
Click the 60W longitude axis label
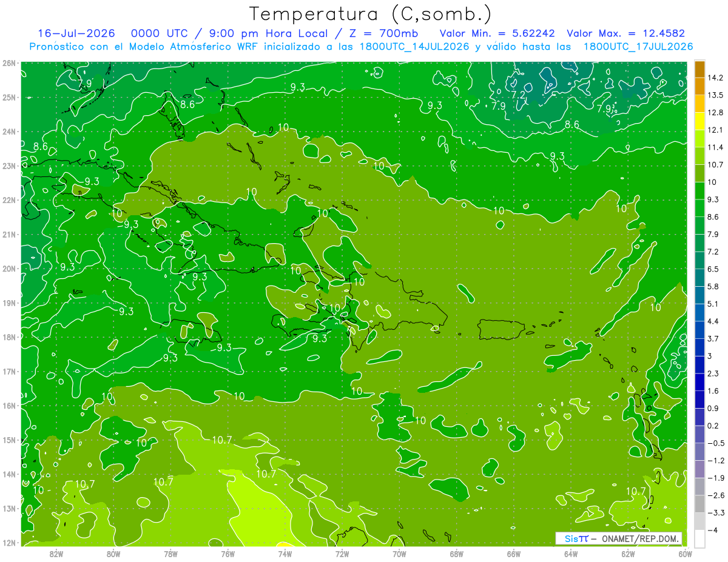click(686, 554)
